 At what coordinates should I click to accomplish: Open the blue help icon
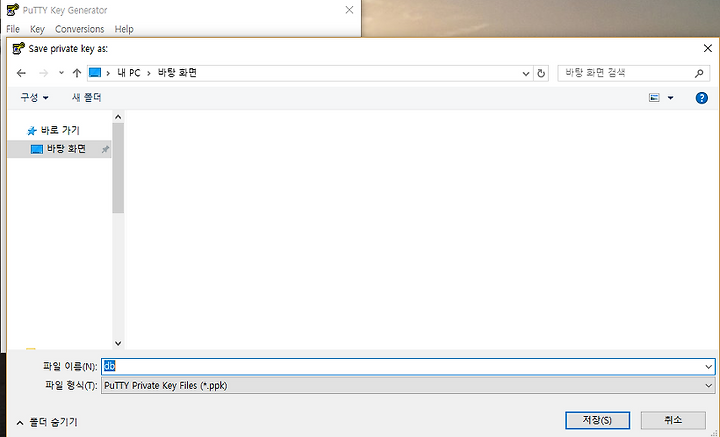click(x=701, y=98)
